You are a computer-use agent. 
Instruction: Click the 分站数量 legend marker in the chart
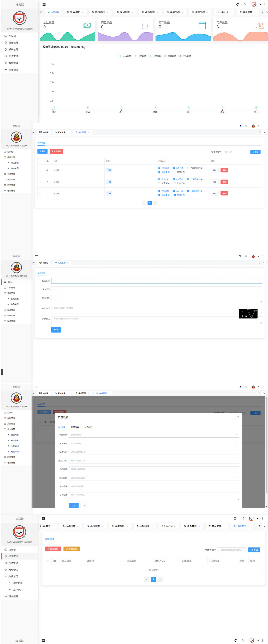pyautogui.click(x=180, y=56)
